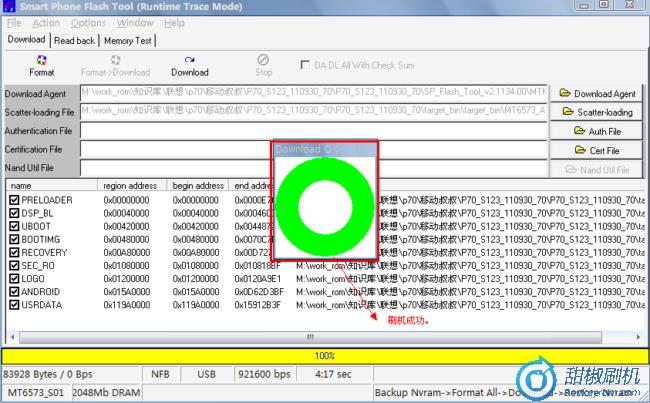650x403 pixels.
Task: Uncheck the USRDATA partition checkbox
Action: [x=14, y=304]
